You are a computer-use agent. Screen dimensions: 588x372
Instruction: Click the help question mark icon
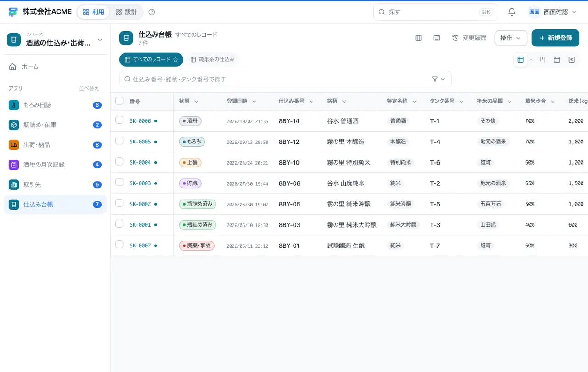point(152,12)
